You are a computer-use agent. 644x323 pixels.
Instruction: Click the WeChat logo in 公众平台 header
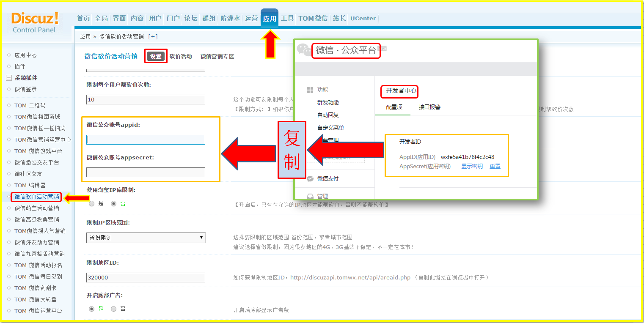304,50
